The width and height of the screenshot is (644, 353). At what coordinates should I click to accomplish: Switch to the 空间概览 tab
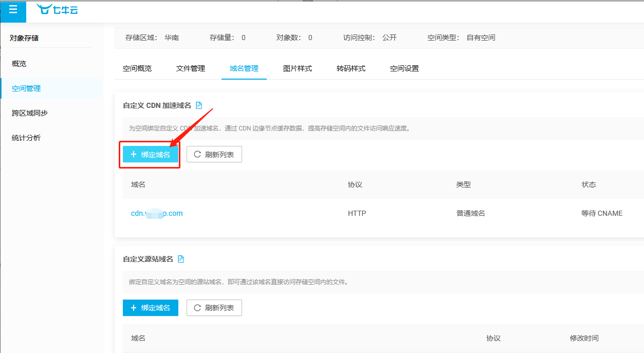pyautogui.click(x=137, y=68)
